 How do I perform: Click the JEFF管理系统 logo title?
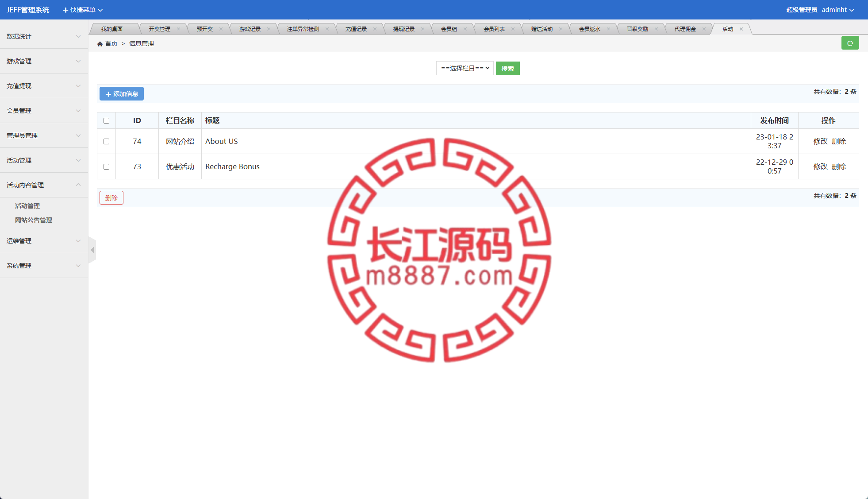tap(28, 10)
